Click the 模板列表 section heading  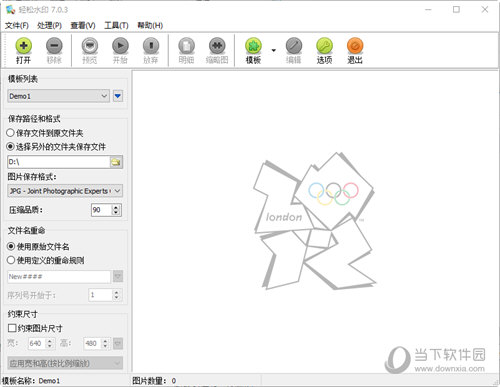pos(23,79)
